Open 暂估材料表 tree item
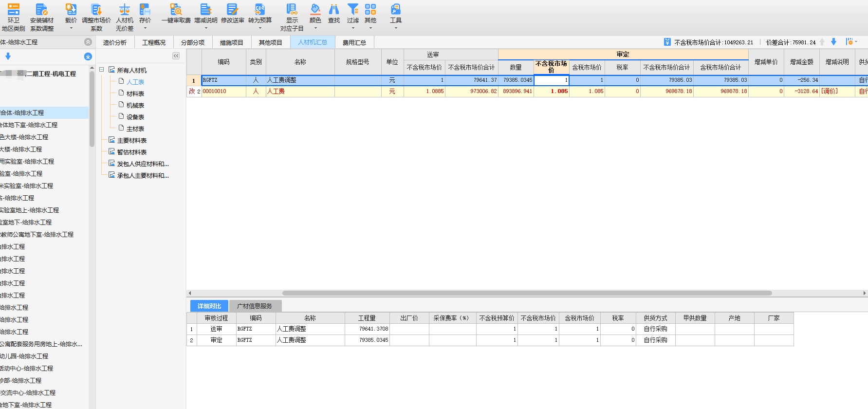 pyautogui.click(x=132, y=152)
